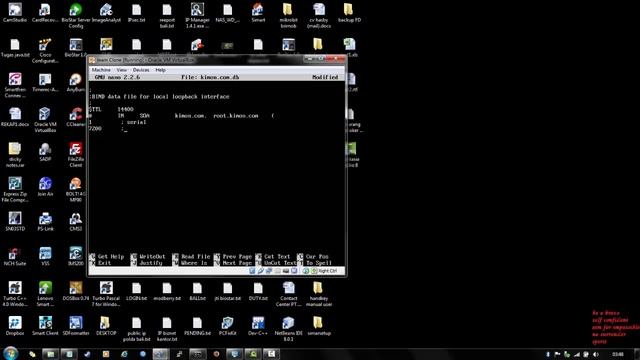
Task: Click the "File: kimon.com.db" header in nano
Action: 210,77
